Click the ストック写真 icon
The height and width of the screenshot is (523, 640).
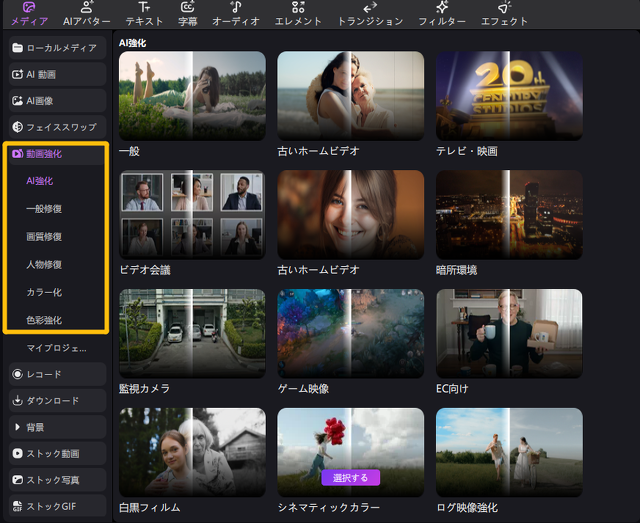pos(18,480)
